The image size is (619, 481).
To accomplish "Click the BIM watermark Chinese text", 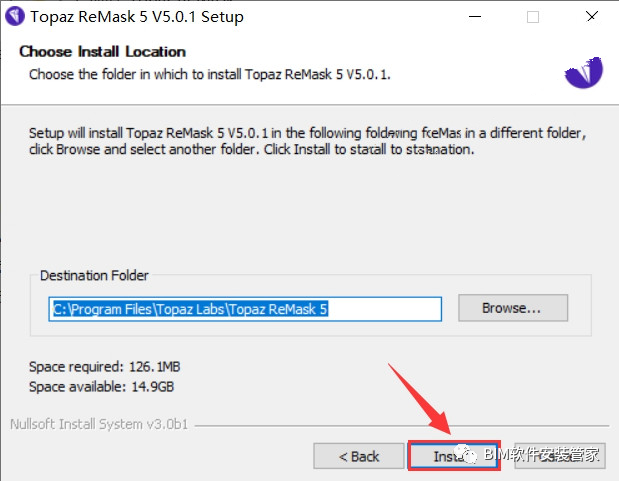I will pos(541,454).
